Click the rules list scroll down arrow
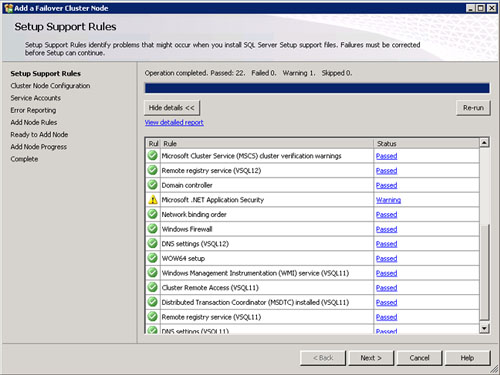The height and width of the screenshot is (375, 500). coord(484,328)
